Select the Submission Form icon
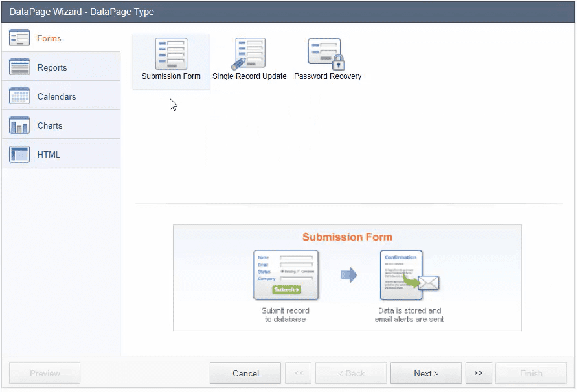The height and width of the screenshot is (392, 577). [x=171, y=54]
